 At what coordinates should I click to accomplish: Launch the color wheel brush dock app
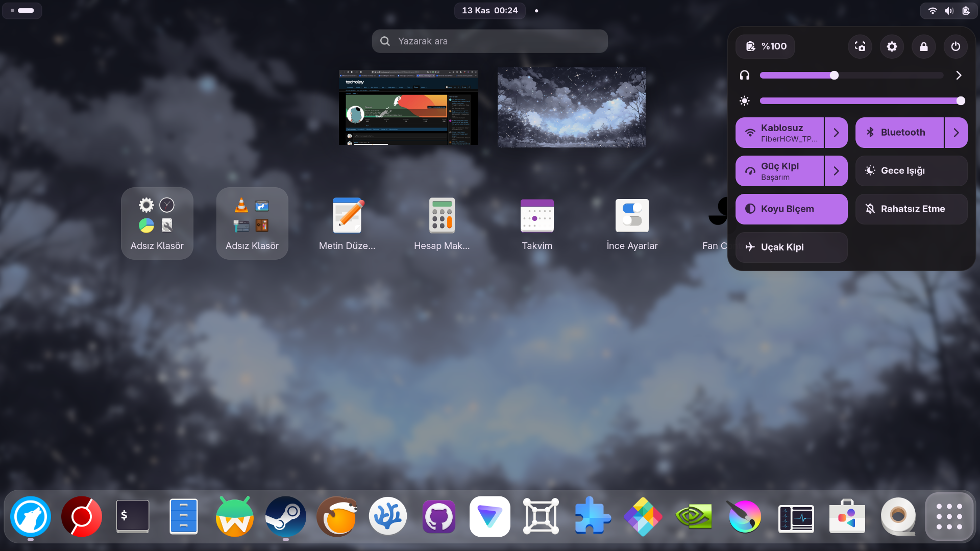click(745, 516)
